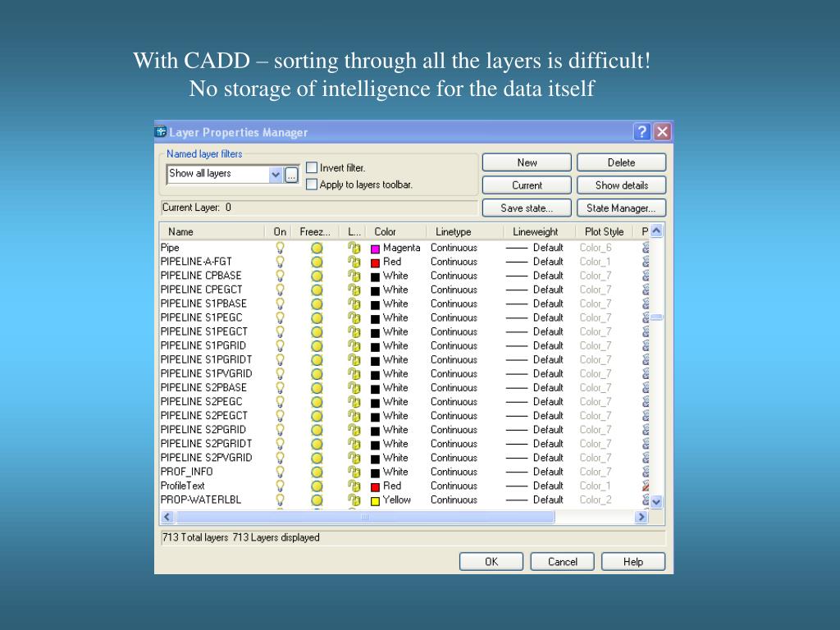Click the layer list up scroll arrow
Screen dimensions: 840x630
[657, 231]
